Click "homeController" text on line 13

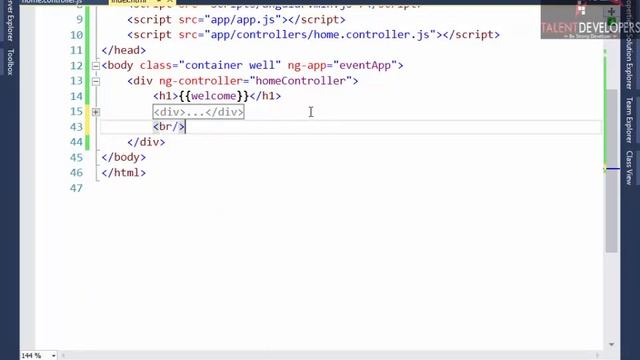pos(301,81)
